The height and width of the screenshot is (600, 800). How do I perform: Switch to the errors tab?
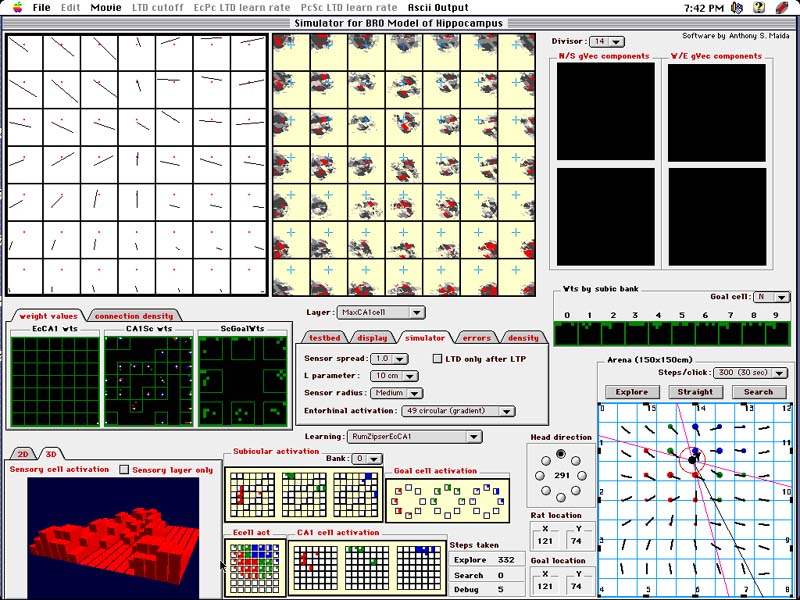click(476, 338)
